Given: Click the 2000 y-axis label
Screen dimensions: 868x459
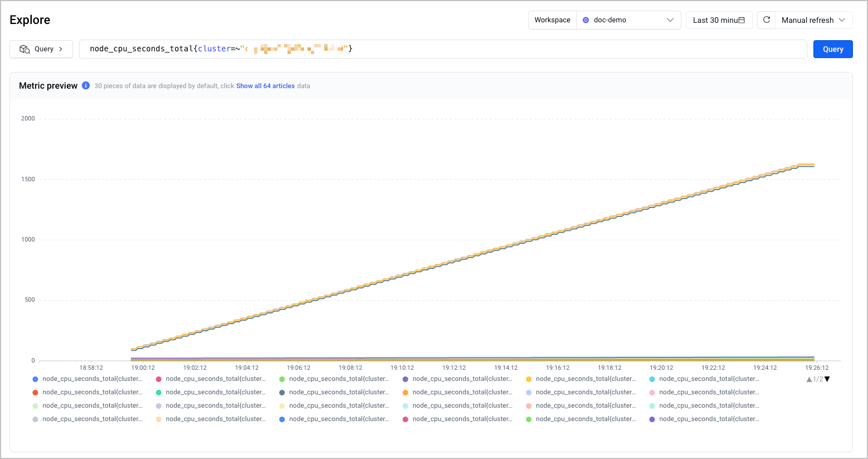Looking at the screenshot, I should coord(28,118).
